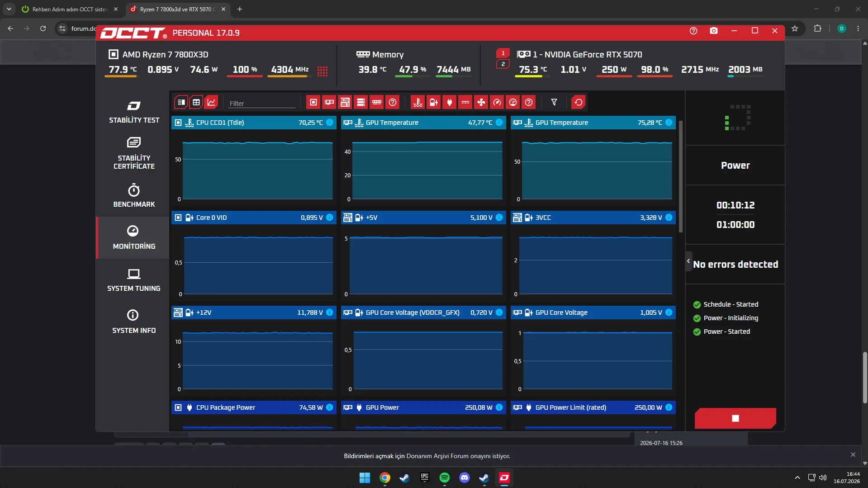
Task: Toggle usage dial sensor filter
Action: coord(513,102)
